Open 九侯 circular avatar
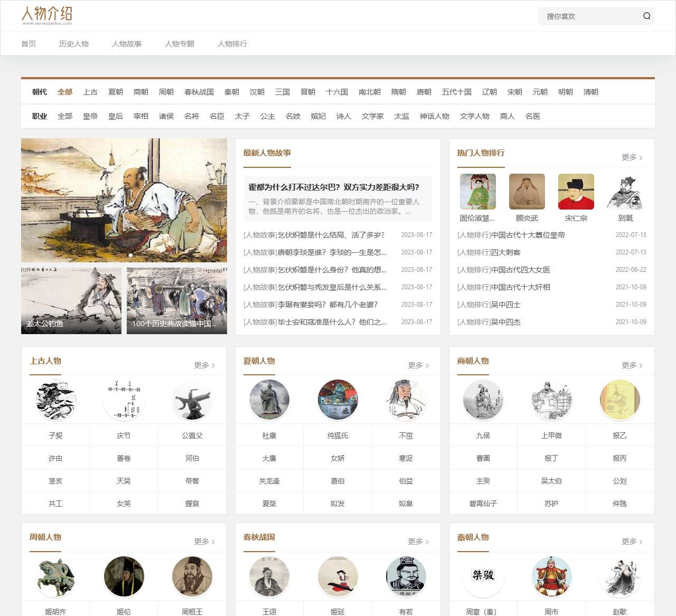 tap(483, 400)
